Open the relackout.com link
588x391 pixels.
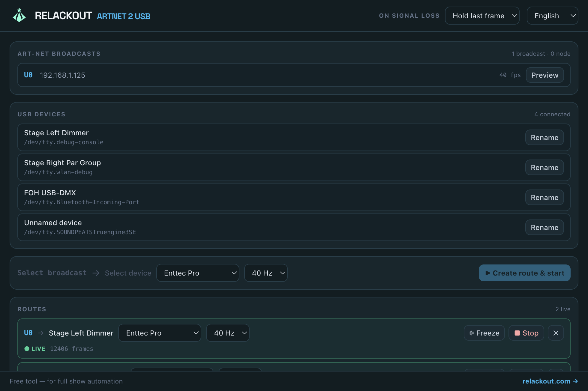point(550,381)
